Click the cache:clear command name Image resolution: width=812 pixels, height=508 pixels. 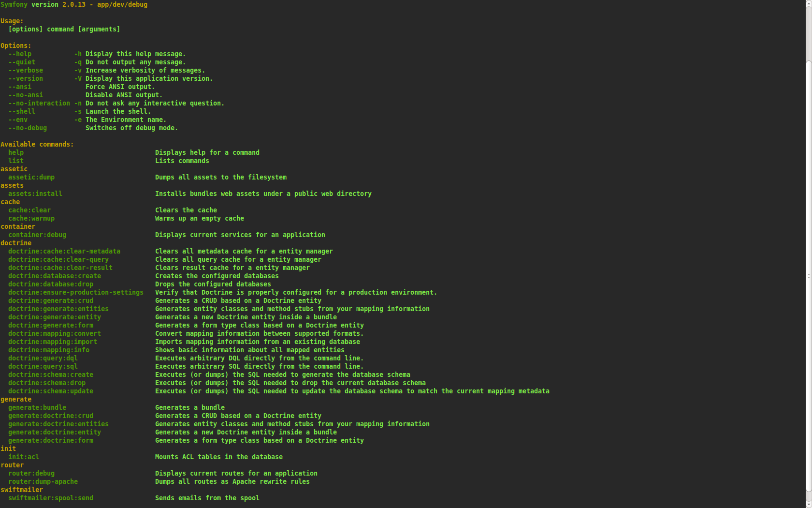tap(29, 210)
